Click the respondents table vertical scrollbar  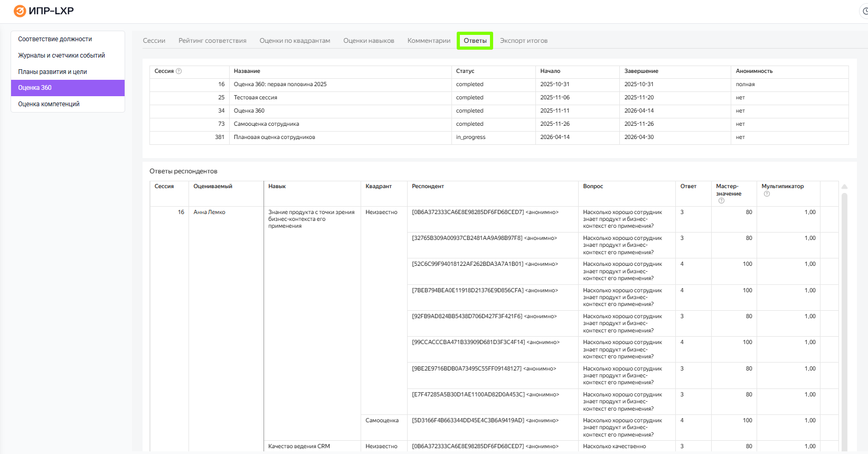(x=844, y=317)
